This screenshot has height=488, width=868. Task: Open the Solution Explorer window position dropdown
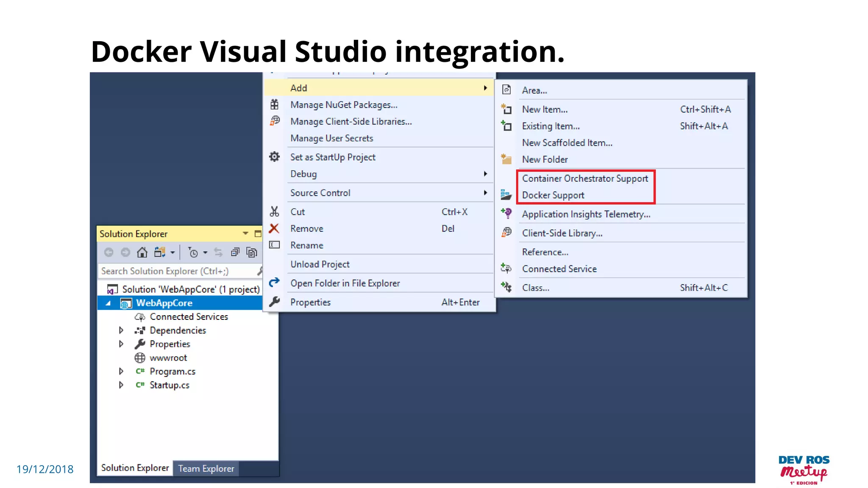tap(245, 234)
